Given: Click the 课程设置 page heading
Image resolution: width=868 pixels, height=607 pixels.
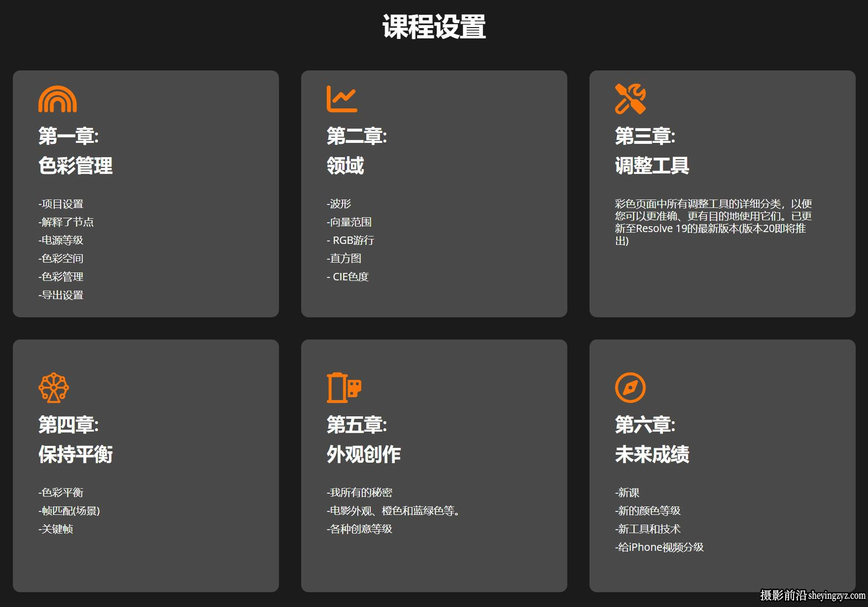Looking at the screenshot, I should coord(434,27).
